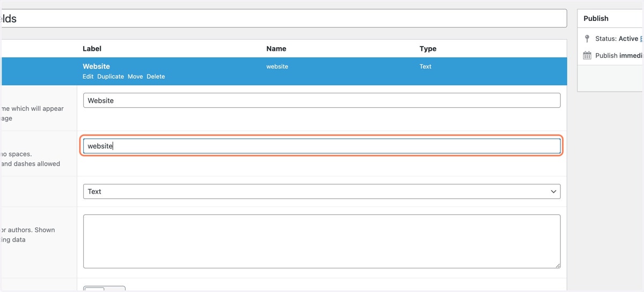
Task: Click the field group title input box
Action: click(283, 18)
